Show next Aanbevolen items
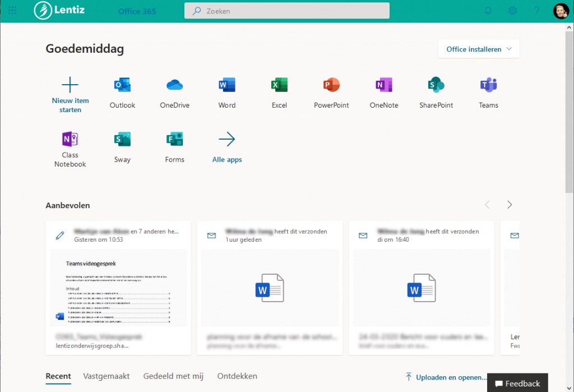Image resolution: width=574 pixels, height=392 pixels. click(510, 205)
